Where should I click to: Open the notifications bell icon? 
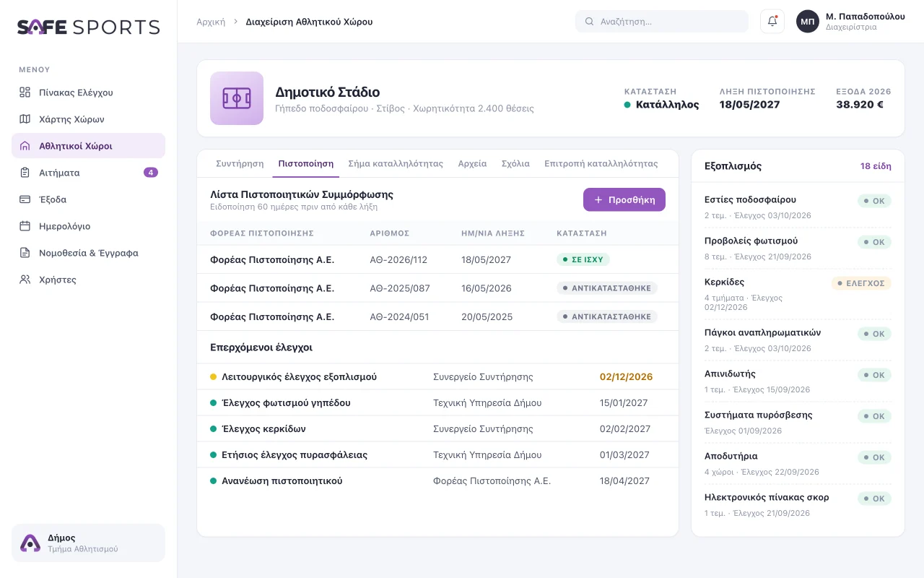pyautogui.click(x=772, y=22)
